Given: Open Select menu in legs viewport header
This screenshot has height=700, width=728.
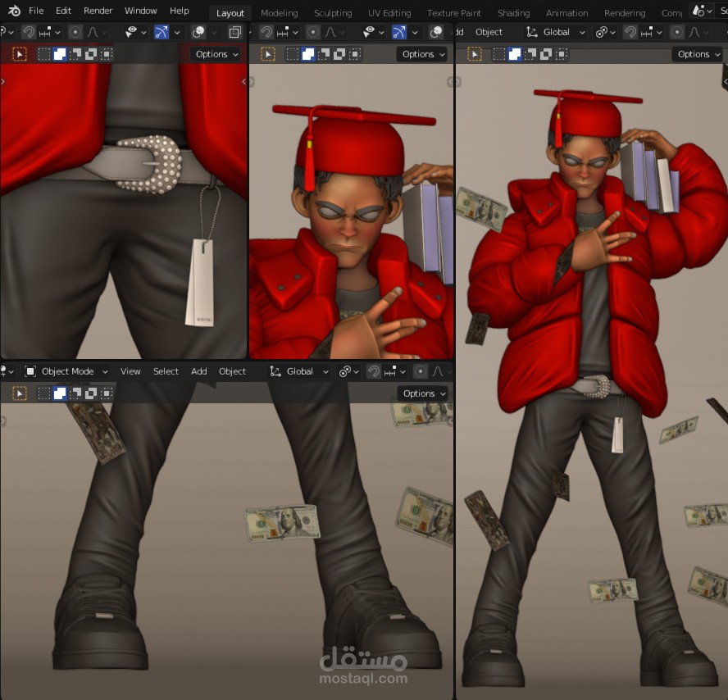Looking at the screenshot, I should (166, 371).
